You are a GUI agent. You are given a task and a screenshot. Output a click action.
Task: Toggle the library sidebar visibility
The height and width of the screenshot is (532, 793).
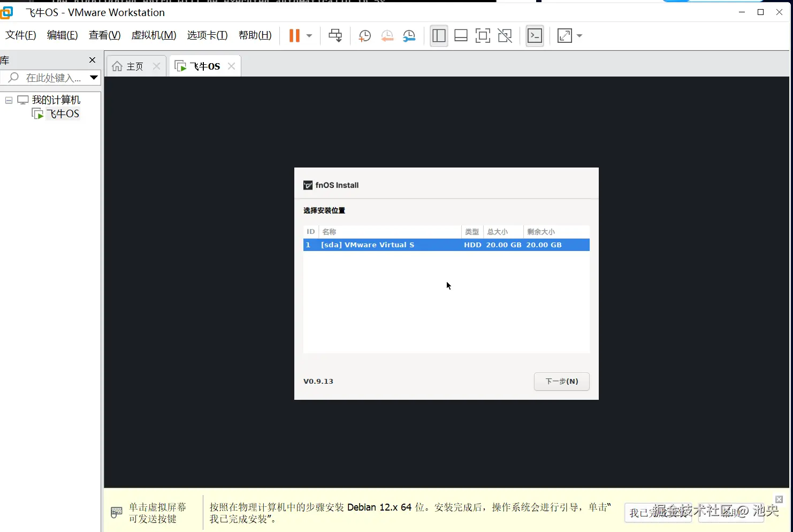(439, 35)
